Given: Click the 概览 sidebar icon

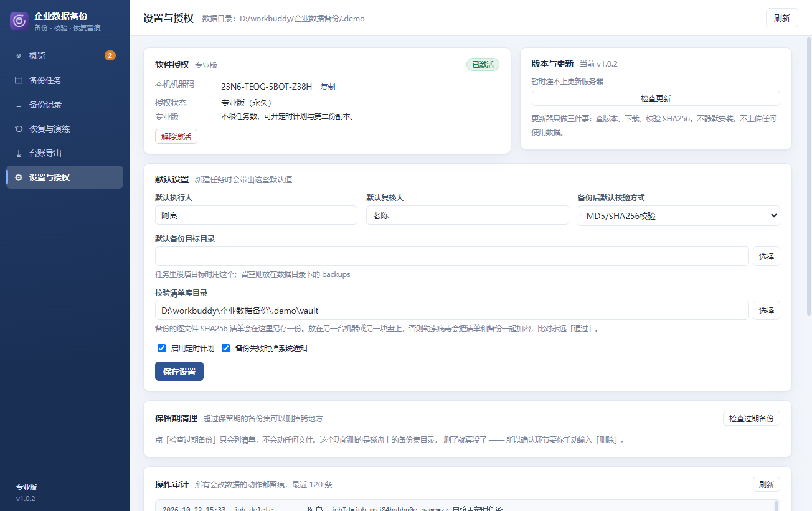Looking at the screenshot, I should [19, 55].
